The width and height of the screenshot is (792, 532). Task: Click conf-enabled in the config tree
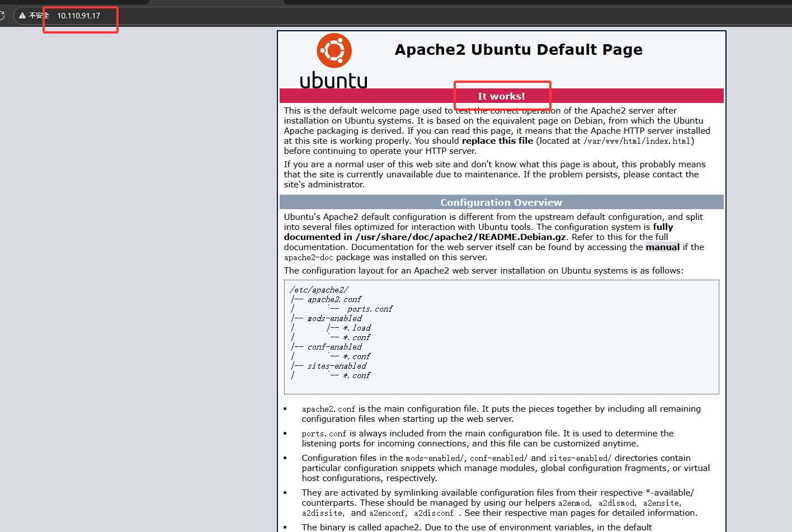[x=334, y=347]
